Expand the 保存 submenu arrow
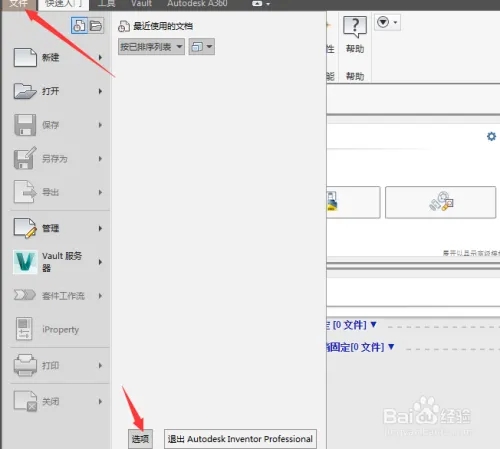Screen dimensions: 500x449 click(x=100, y=125)
